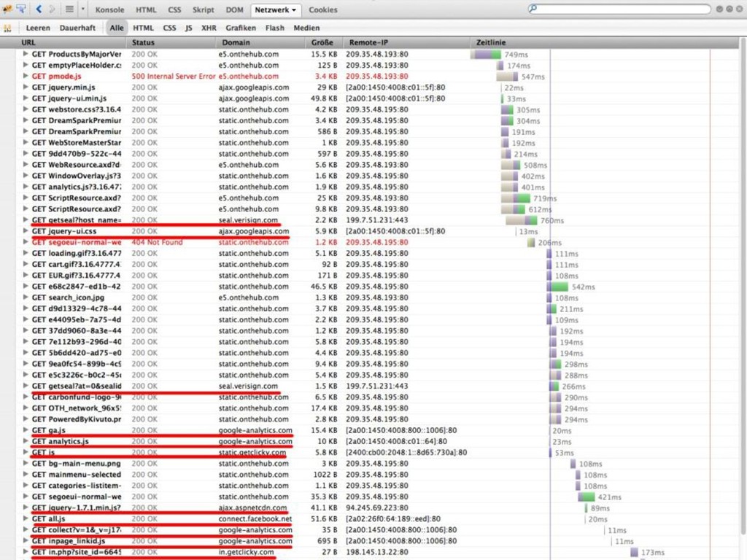
Task: Click the 542ms timeline bar
Action: (x=557, y=287)
